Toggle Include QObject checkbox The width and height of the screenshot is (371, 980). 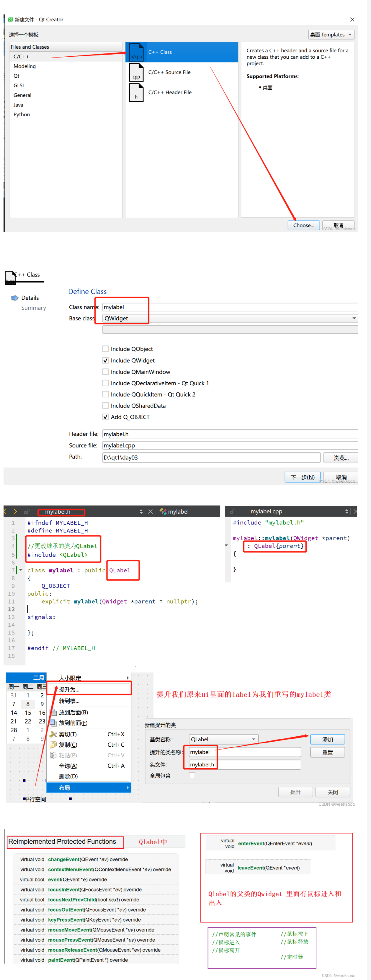pyautogui.click(x=105, y=349)
